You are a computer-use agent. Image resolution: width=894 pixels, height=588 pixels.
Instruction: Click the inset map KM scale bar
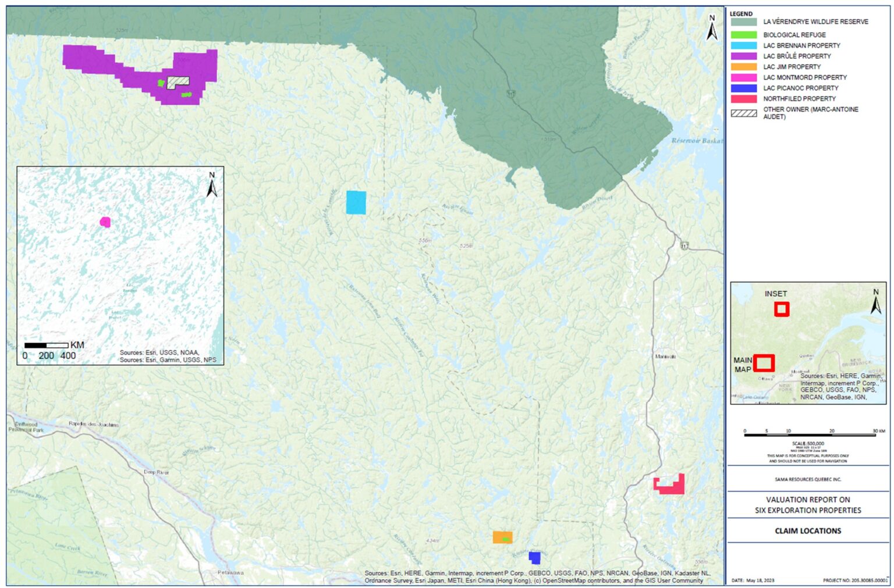click(x=46, y=345)
